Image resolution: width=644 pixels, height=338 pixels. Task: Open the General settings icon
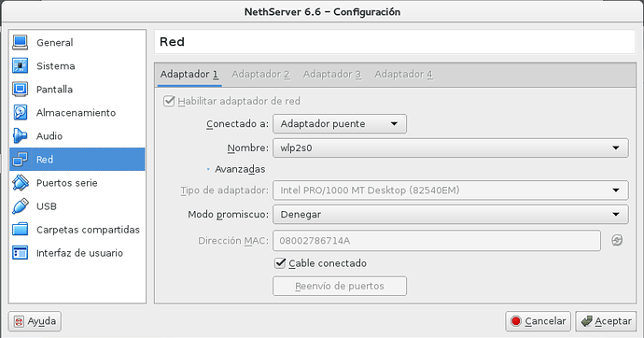21,42
